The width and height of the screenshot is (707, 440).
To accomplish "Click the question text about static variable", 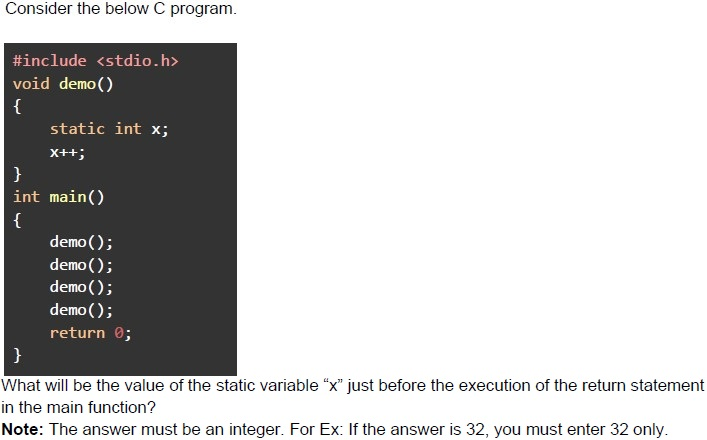I will (353, 386).
